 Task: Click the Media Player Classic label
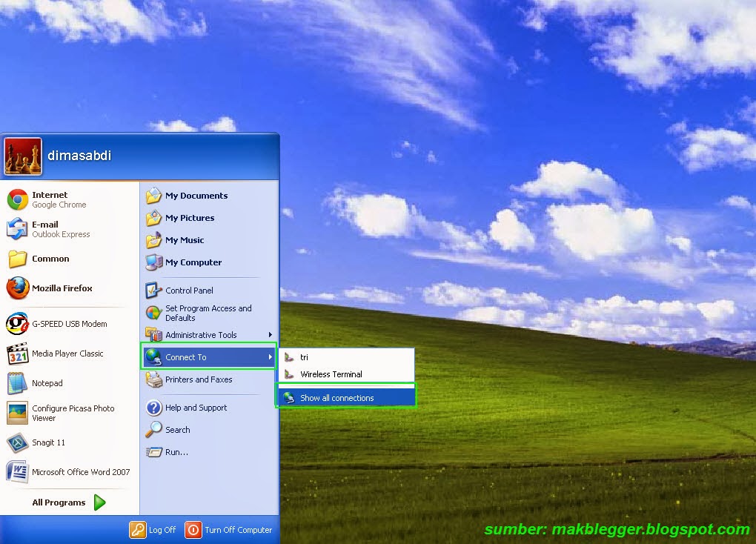point(67,354)
